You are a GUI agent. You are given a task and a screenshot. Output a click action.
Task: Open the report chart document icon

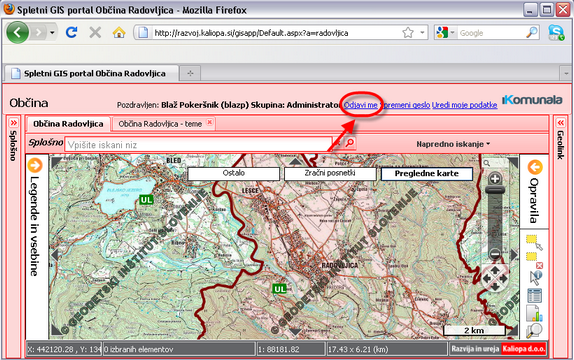[x=534, y=313]
